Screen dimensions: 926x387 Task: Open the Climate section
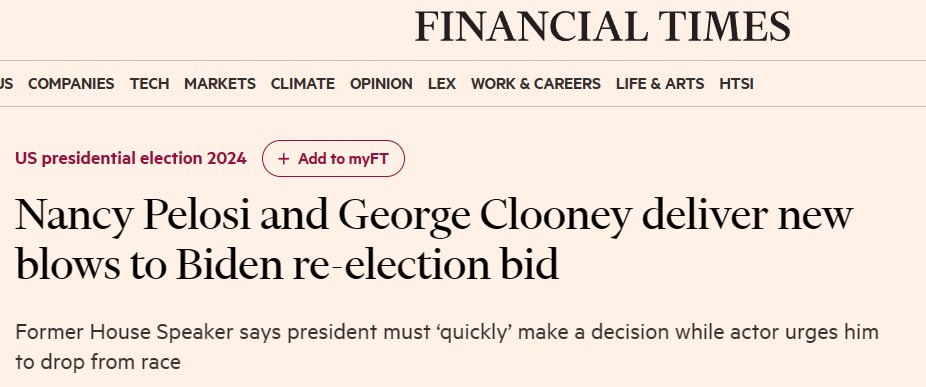pyautogui.click(x=302, y=84)
